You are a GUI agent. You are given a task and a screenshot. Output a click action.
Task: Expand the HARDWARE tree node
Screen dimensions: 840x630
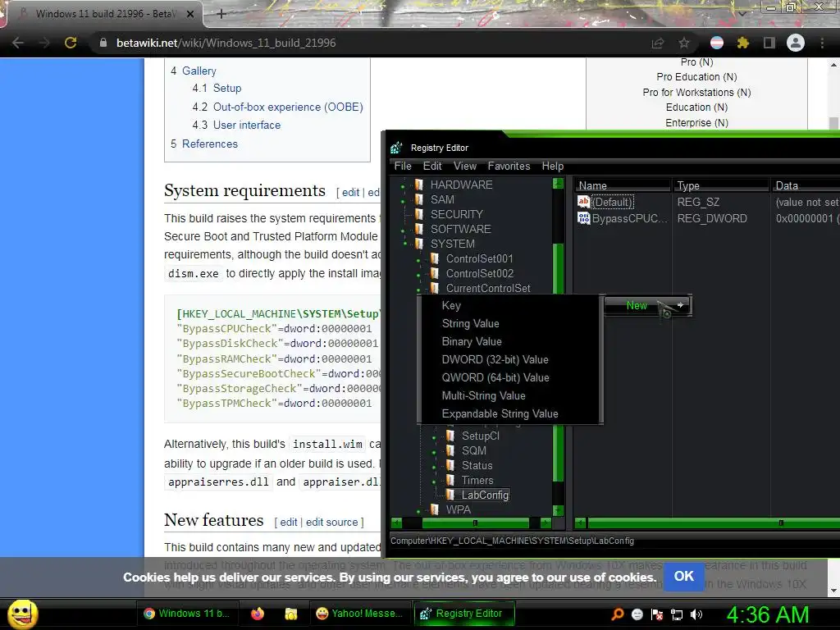pos(404,187)
